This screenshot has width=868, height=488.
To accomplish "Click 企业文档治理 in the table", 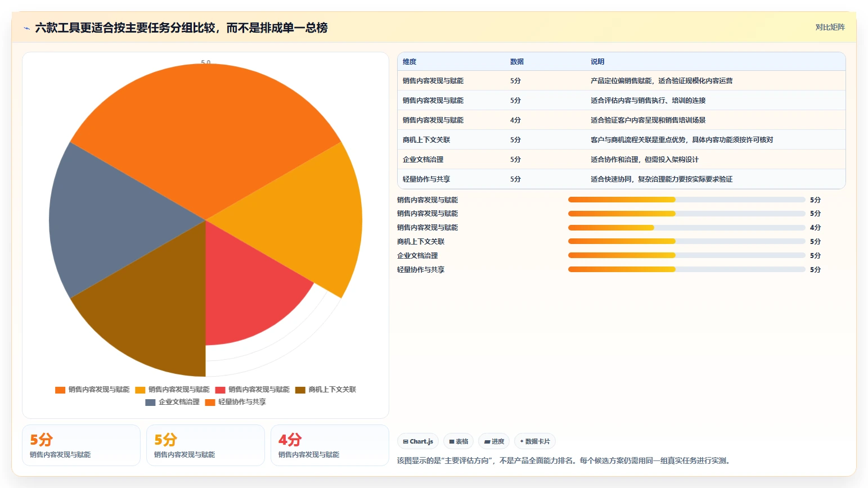I will (x=423, y=160).
